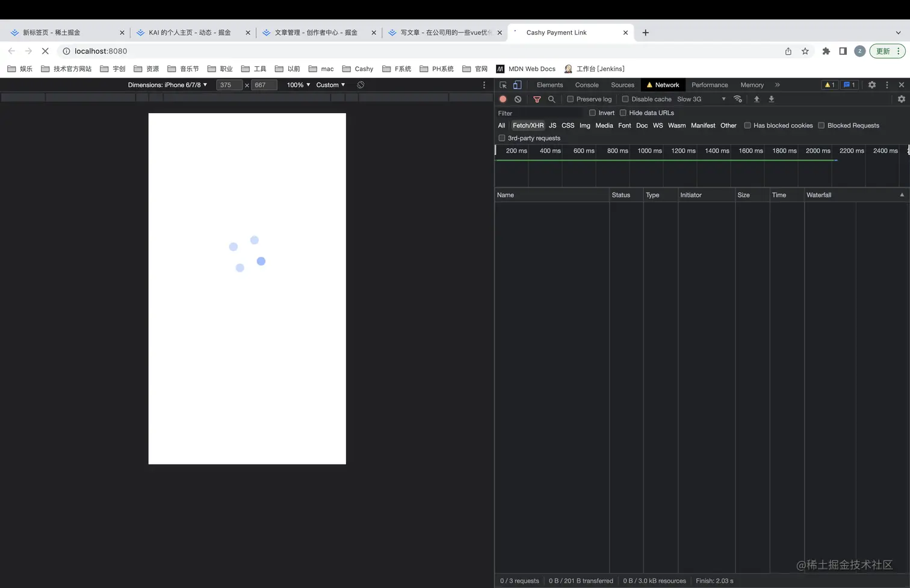Screen dimensions: 910x588
Task: Check 3rd-party requests option
Action: 501,138
